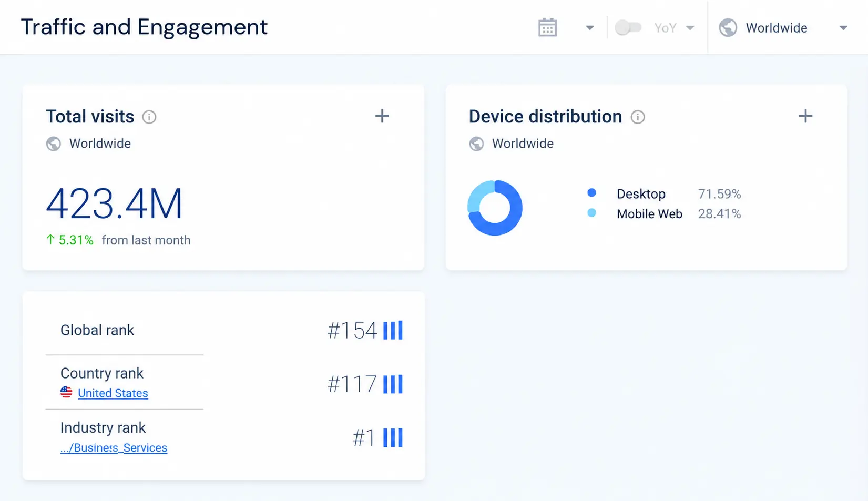Screen dimensions: 868x501
Task: Open the calendar date picker icon
Action: pos(547,27)
